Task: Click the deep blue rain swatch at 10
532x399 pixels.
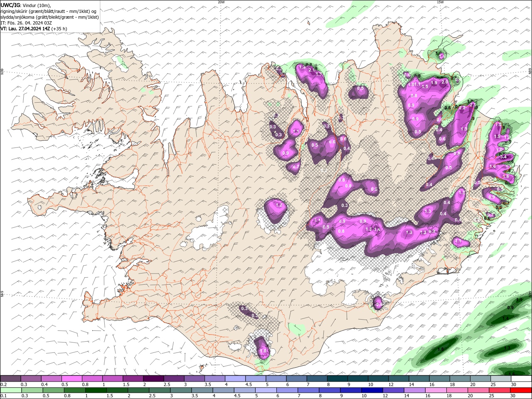Action: (372, 390)
